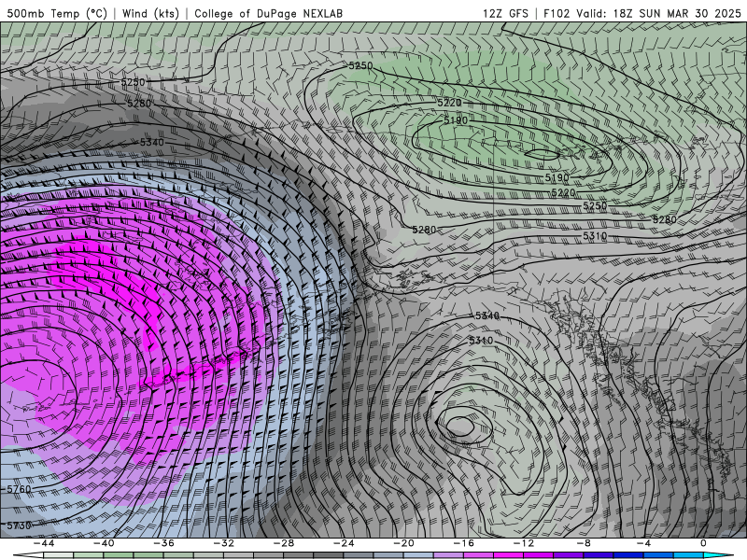Screen dimensions: 747x560
Task: Select the 'Wind (kts)' header label
Action: (150, 13)
